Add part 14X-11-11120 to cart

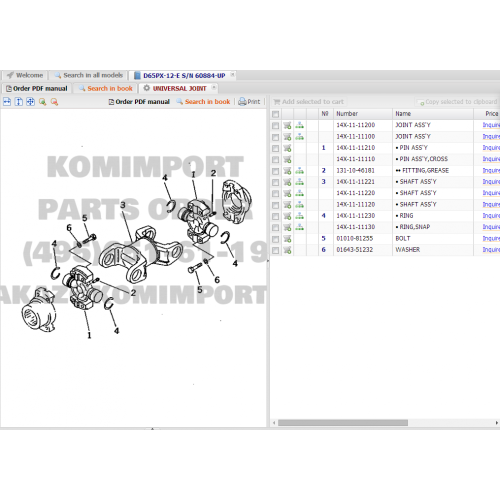287,205
